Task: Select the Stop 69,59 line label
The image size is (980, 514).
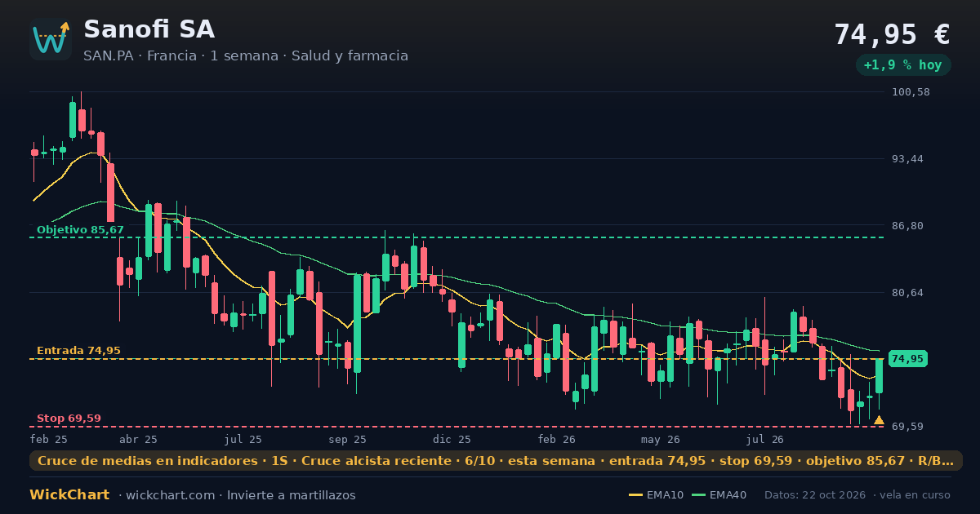Action: (69, 419)
